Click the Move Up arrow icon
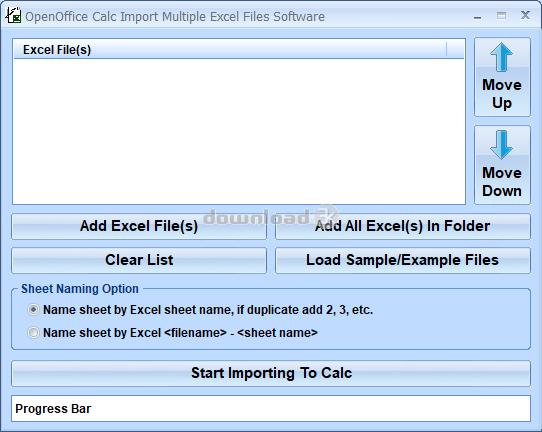542x432 pixels. pos(501,57)
